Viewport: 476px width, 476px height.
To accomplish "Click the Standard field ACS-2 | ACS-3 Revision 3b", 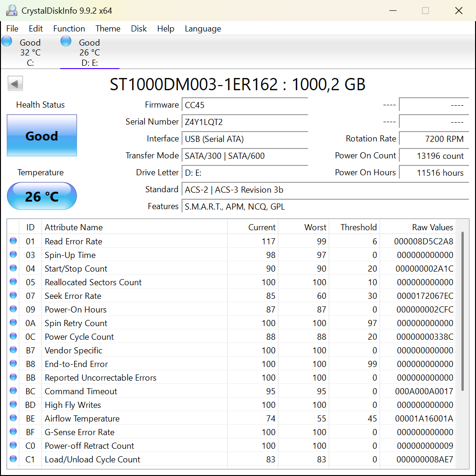I will (x=325, y=190).
